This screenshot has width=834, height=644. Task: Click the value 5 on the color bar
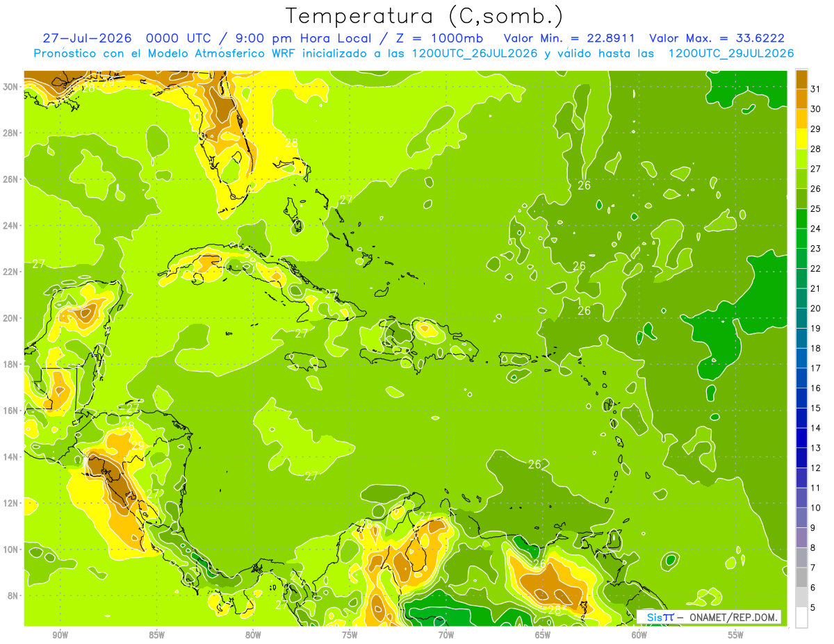[813, 608]
